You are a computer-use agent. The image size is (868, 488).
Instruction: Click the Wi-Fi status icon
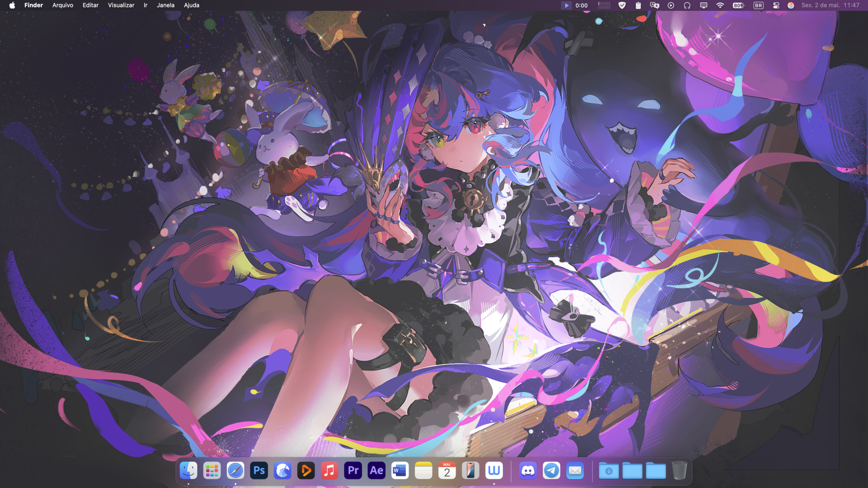click(x=720, y=5)
